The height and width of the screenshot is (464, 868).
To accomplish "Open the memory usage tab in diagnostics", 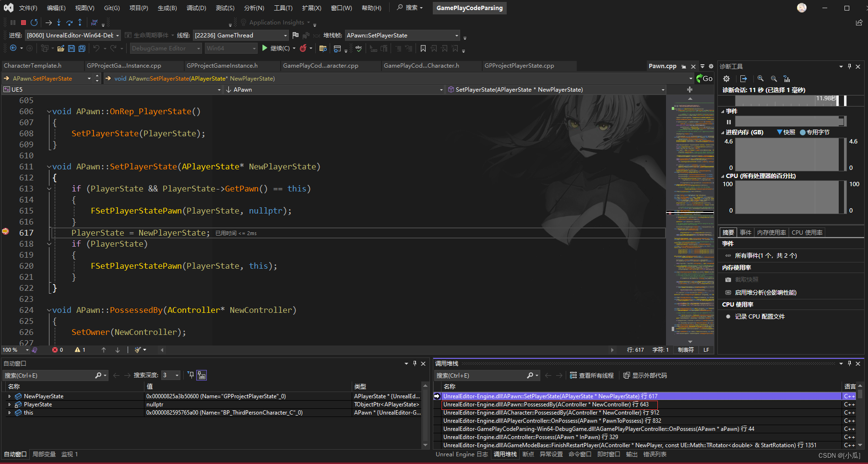I will 772,232.
